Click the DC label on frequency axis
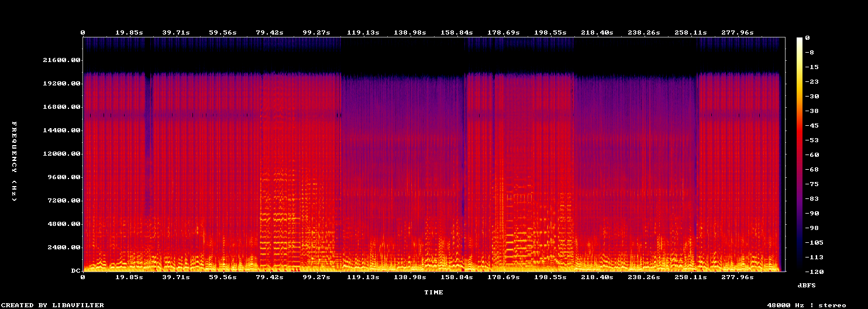Screen dimensions: 868x309 click(x=76, y=271)
